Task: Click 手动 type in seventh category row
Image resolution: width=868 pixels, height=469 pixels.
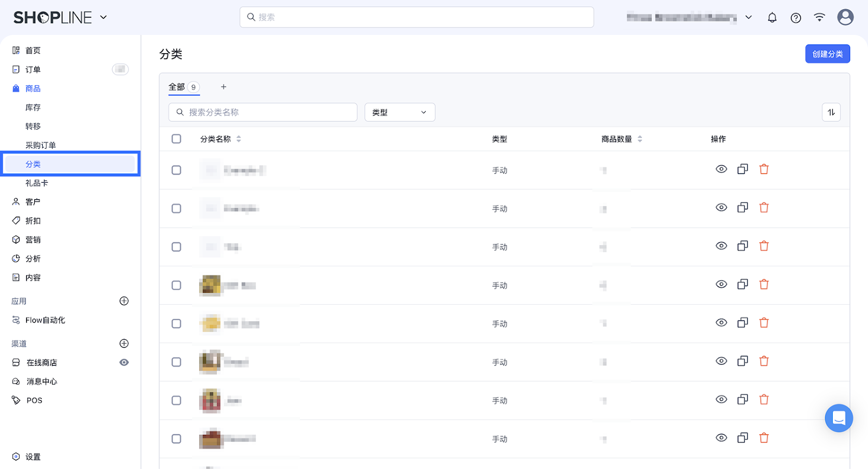Action: point(500,401)
